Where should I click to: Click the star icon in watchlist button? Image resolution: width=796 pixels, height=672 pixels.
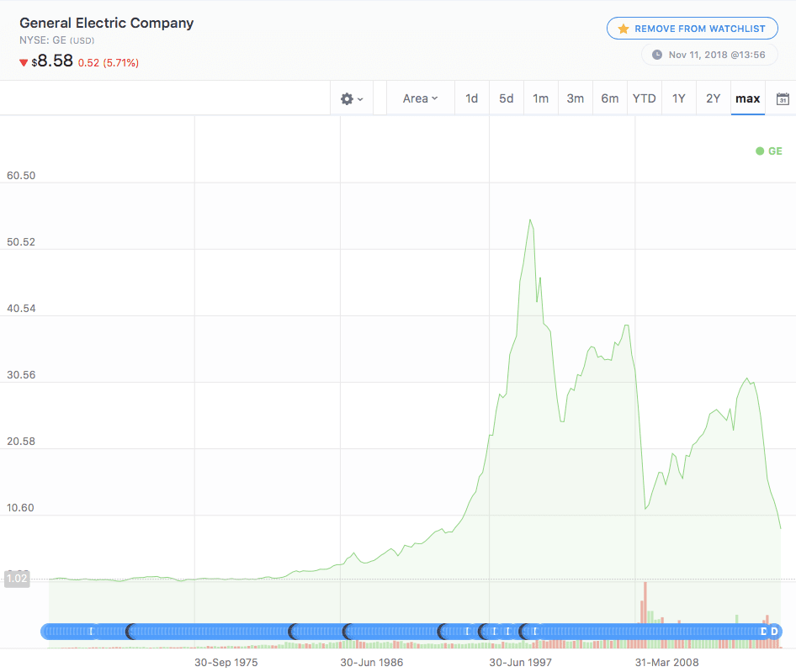pyautogui.click(x=624, y=29)
